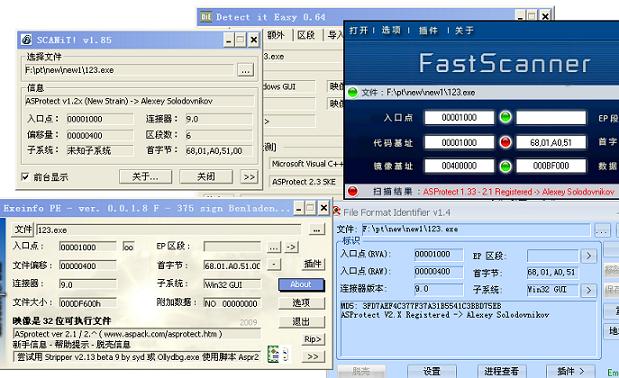Click the Exeinfo PE file name field 123.exe
619x378 pixels.
(x=168, y=230)
